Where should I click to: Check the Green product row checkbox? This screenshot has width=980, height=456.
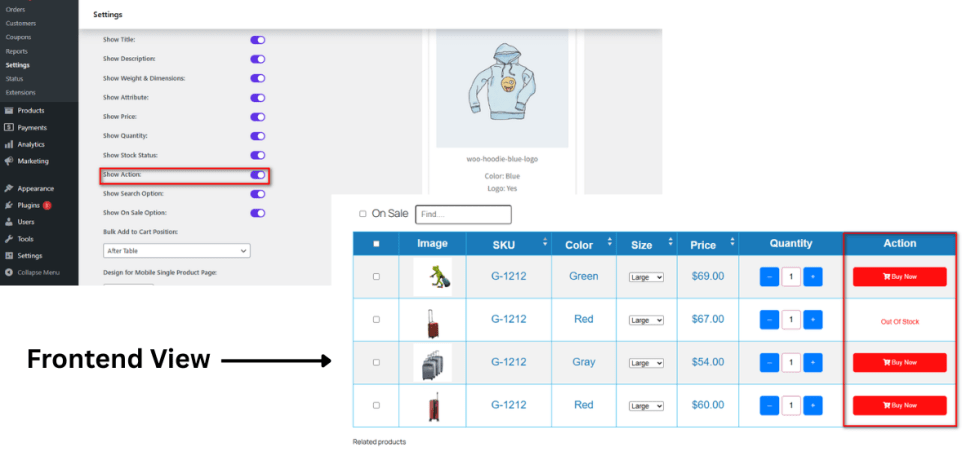click(376, 277)
